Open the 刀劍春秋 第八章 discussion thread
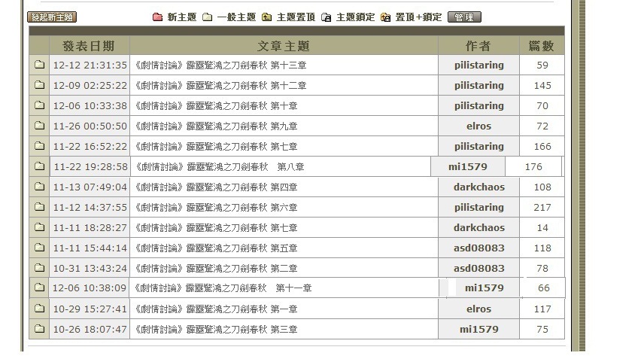Viewport: 644px width, 356px height. pos(220,167)
